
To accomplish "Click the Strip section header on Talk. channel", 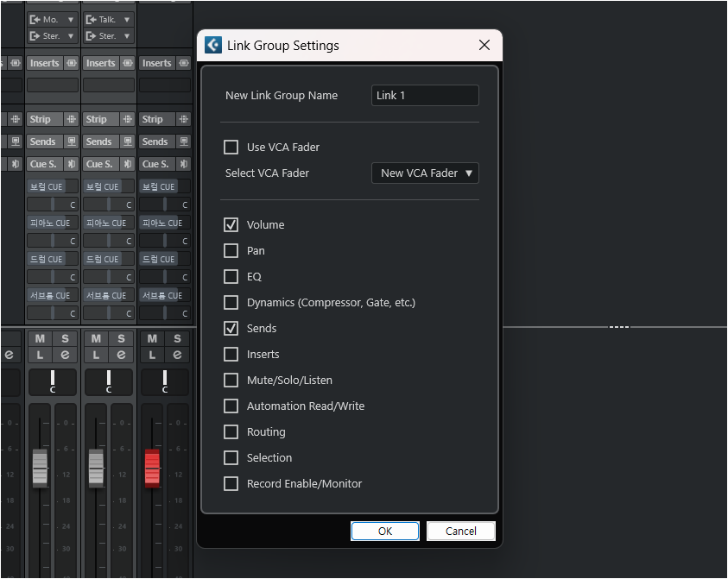I will 97,119.
